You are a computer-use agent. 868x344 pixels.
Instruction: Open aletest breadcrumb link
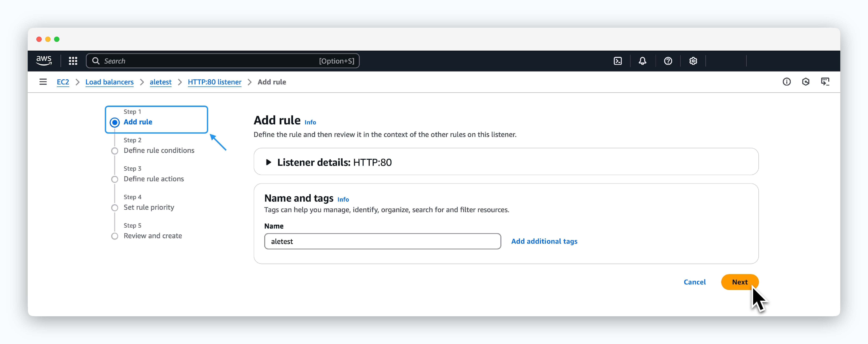(160, 82)
